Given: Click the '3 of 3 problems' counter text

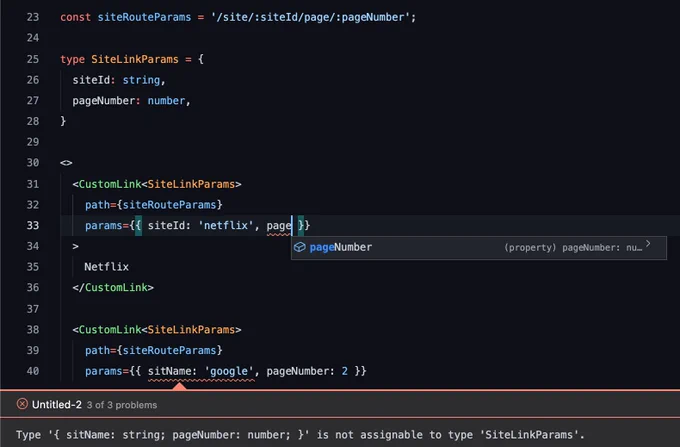Looking at the screenshot, I should [x=122, y=405].
